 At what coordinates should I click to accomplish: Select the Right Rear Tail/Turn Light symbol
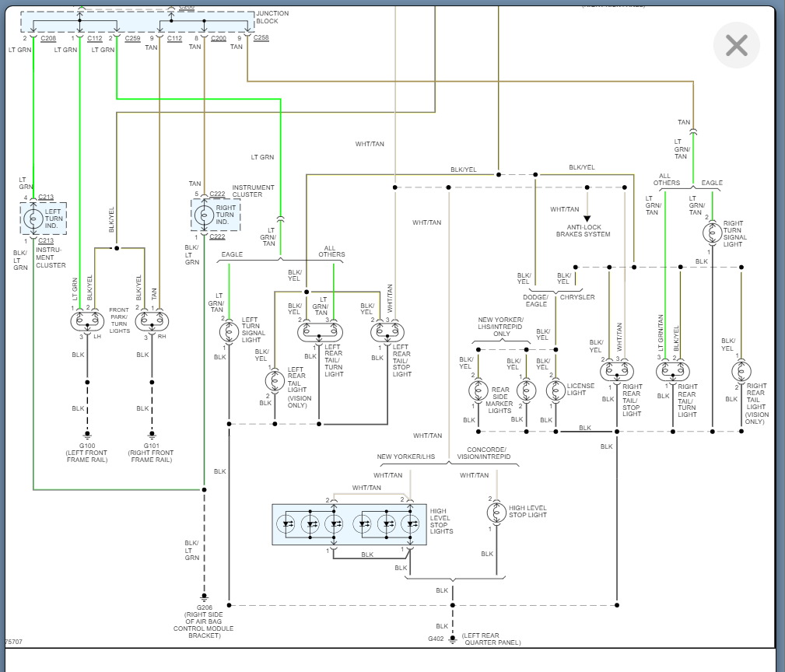pos(672,372)
